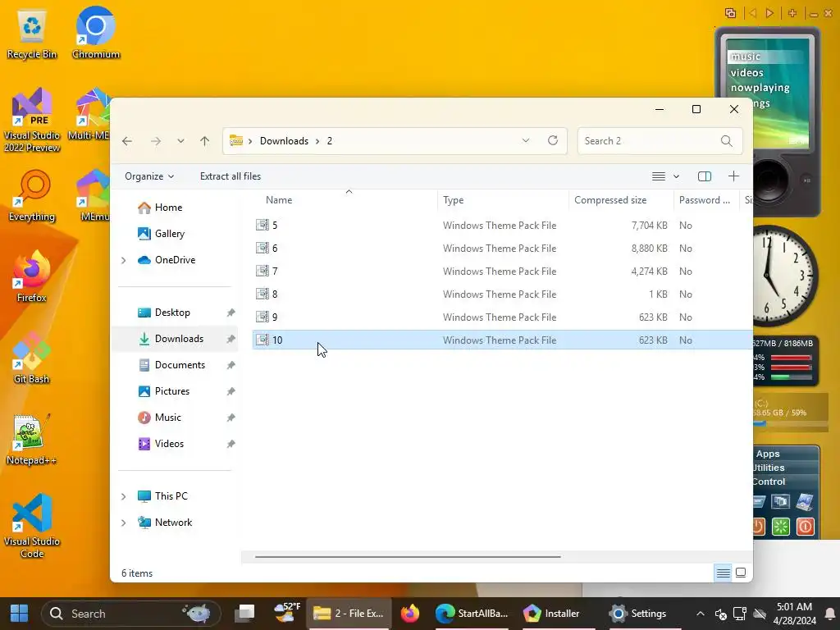Click the red power button gadget icon
840x630 pixels.
tap(805, 527)
